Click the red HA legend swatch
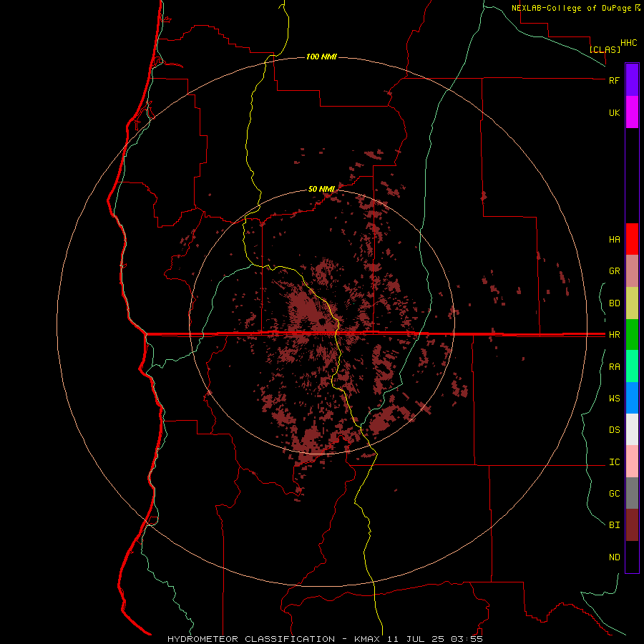Screen dimensions: 644x644 [632, 239]
